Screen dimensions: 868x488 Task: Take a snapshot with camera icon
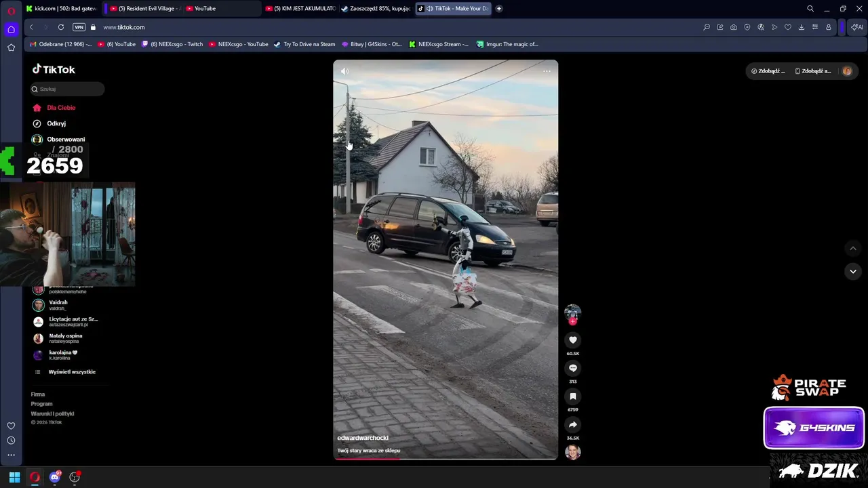[734, 27]
